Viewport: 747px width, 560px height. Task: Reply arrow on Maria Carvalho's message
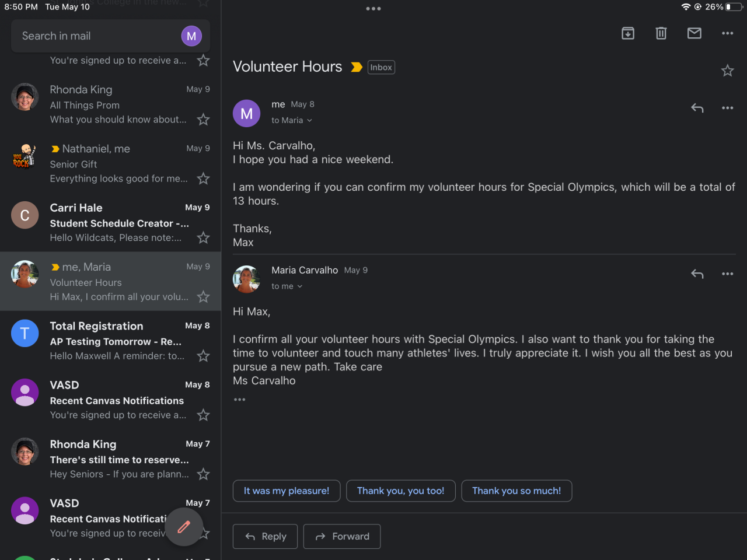697,274
